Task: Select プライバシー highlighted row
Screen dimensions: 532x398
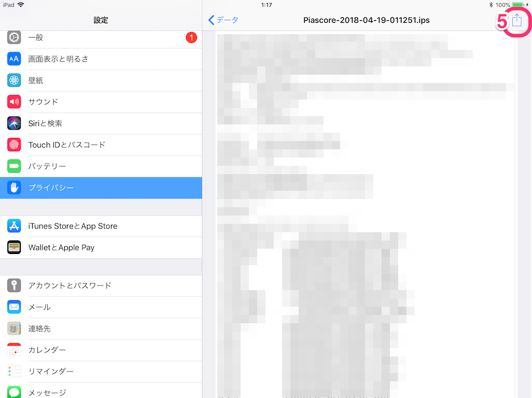Action: coord(101,188)
